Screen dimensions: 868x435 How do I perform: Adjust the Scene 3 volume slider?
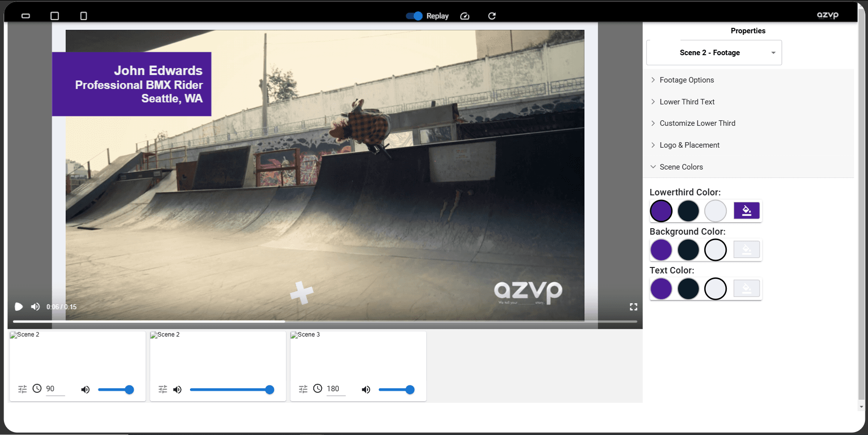(396, 390)
